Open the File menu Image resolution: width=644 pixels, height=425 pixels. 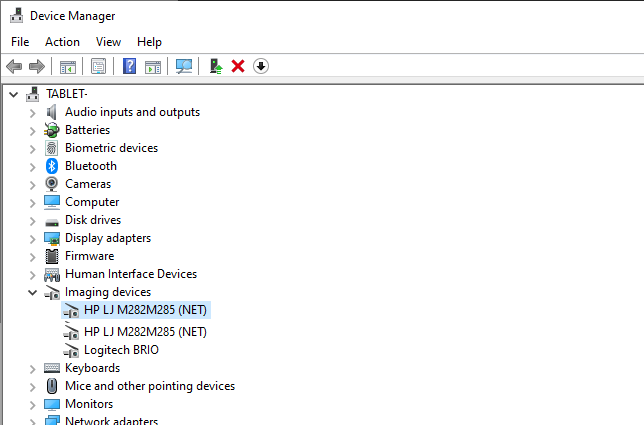[x=20, y=42]
